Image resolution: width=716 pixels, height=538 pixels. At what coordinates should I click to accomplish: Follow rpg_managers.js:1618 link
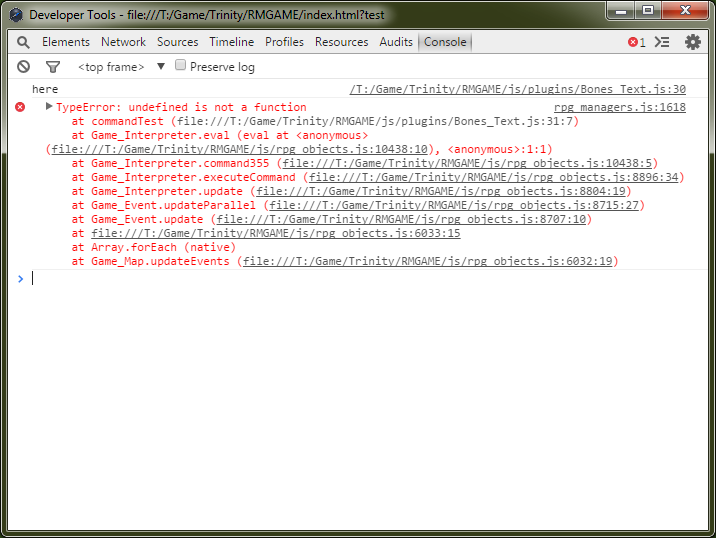point(619,107)
